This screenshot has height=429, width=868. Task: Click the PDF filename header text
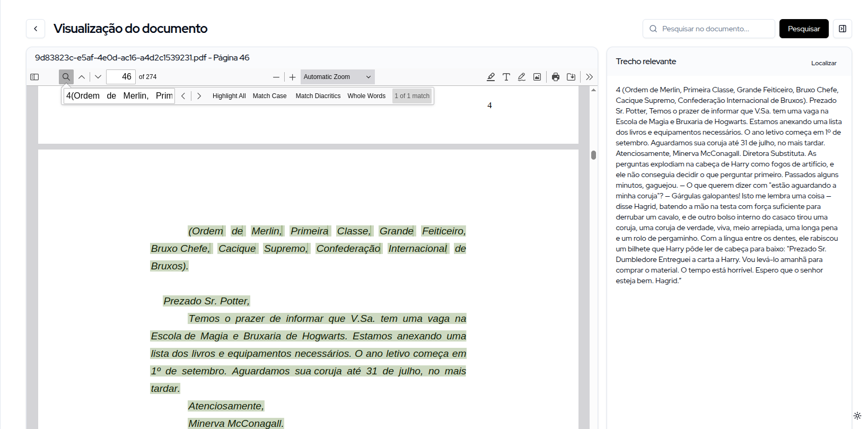point(142,58)
